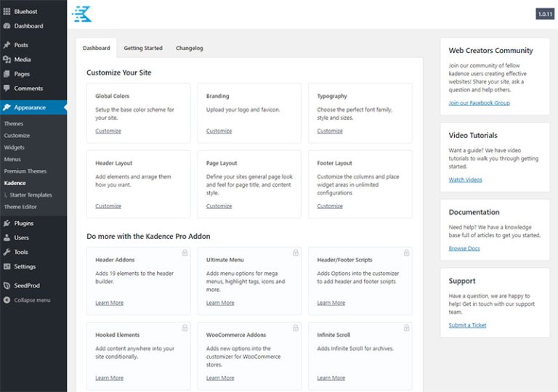Click the Media icon in sidebar
This screenshot has width=558, height=392.
coord(7,60)
